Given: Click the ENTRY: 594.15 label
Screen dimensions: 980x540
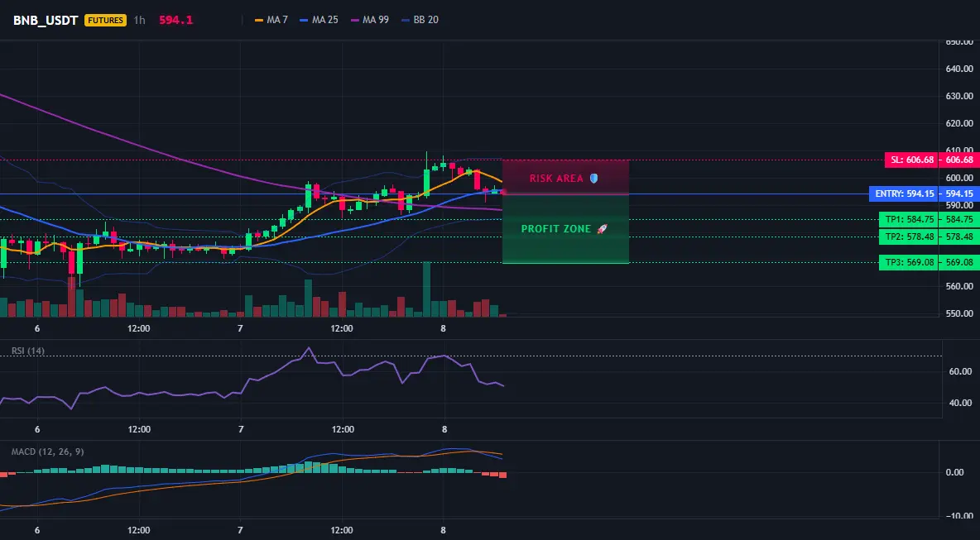Looking at the screenshot, I should coord(905,194).
